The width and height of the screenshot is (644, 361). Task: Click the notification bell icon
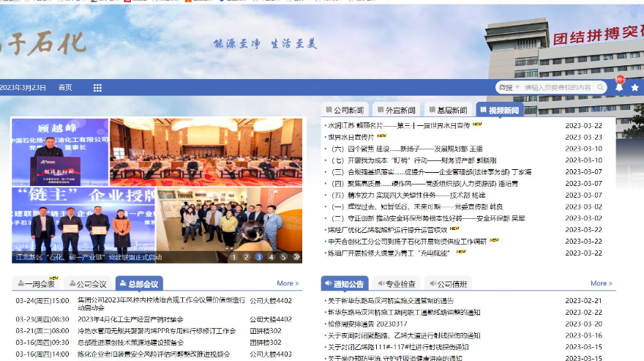pyautogui.click(x=619, y=86)
